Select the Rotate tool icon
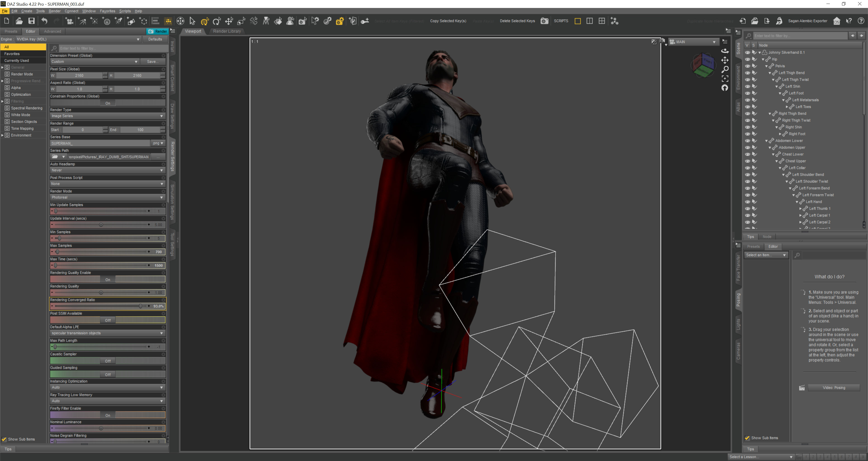This screenshot has height=461, width=868. pos(217,21)
